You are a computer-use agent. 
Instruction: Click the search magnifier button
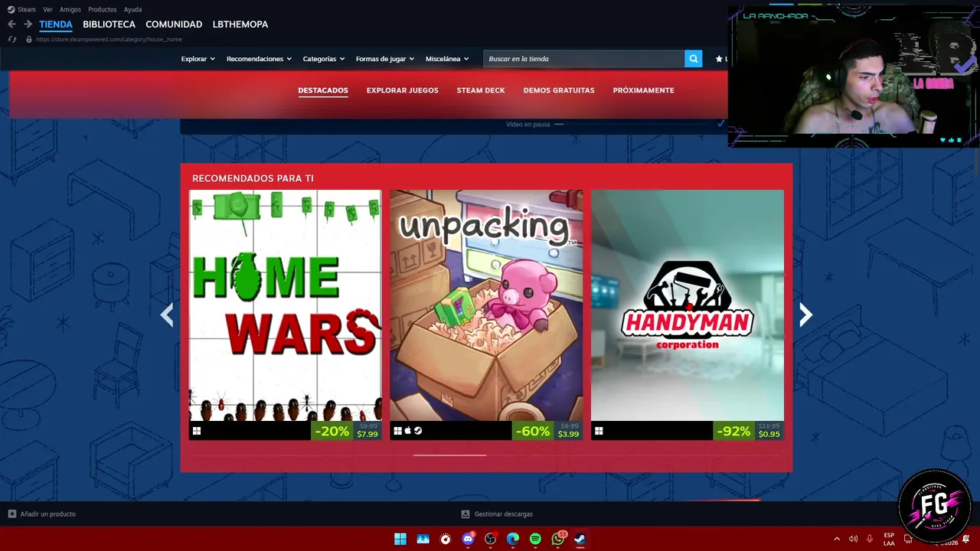tap(693, 59)
